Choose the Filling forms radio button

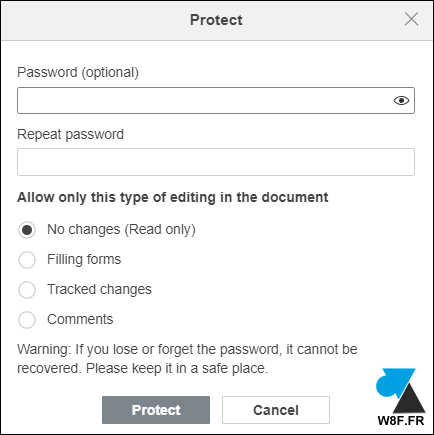27,260
